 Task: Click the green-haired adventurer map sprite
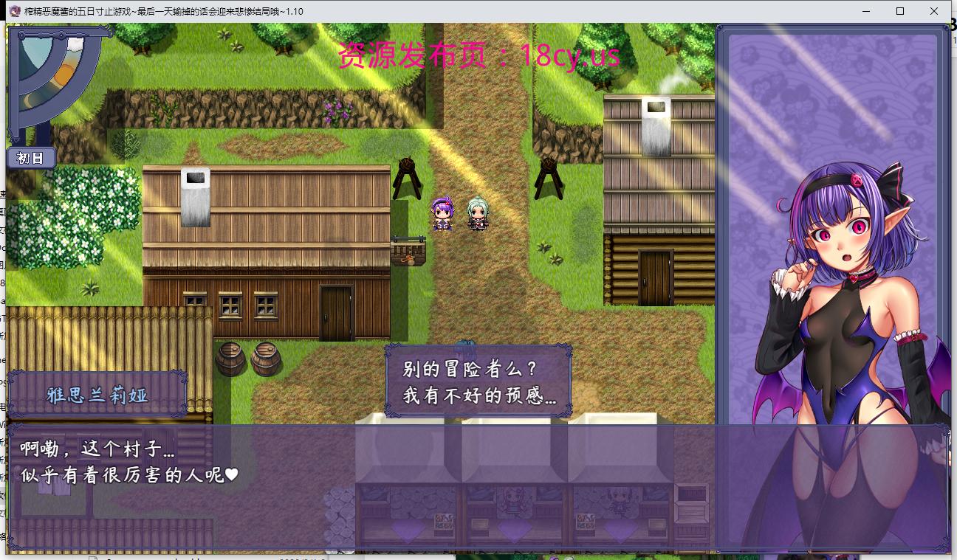click(x=478, y=213)
